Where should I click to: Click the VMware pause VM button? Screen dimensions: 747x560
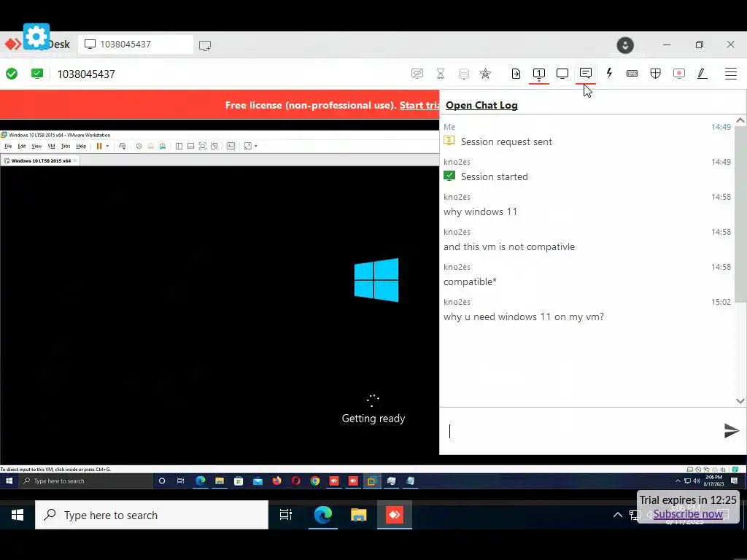click(x=99, y=146)
